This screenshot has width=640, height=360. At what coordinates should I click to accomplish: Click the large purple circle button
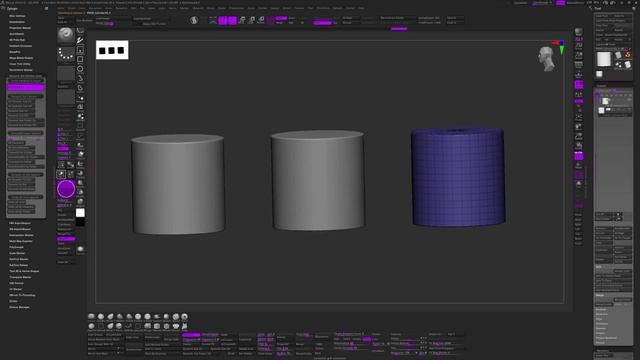click(x=66, y=189)
